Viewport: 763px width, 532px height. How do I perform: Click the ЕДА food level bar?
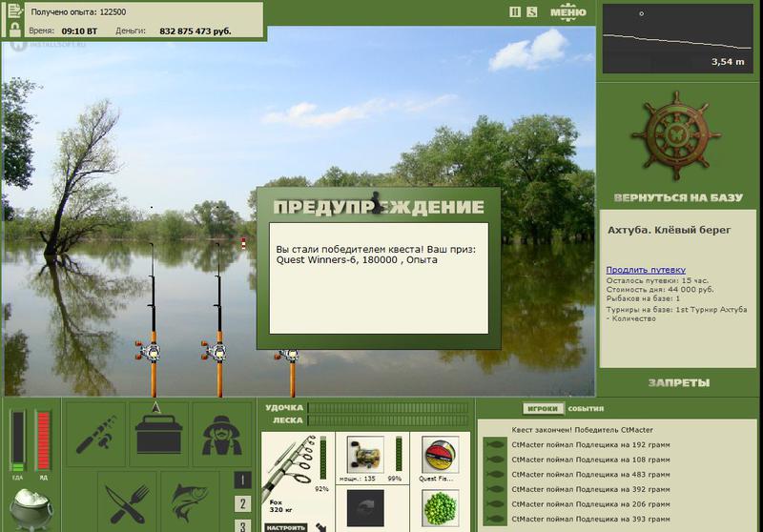(x=18, y=440)
